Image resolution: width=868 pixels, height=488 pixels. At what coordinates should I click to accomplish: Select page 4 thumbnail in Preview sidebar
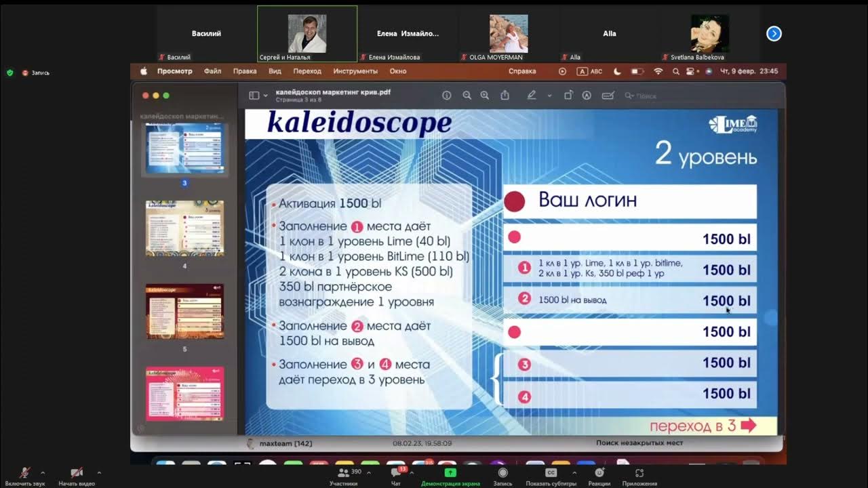pyautogui.click(x=184, y=228)
